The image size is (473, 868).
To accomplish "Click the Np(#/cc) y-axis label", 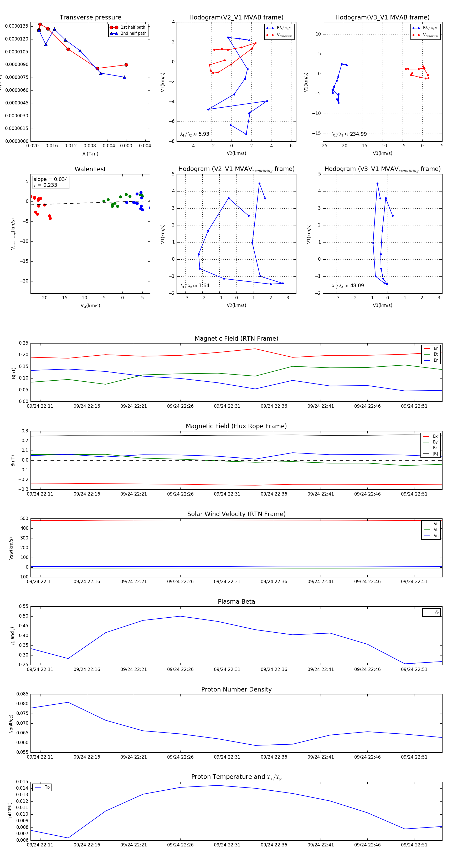I will (11, 723).
